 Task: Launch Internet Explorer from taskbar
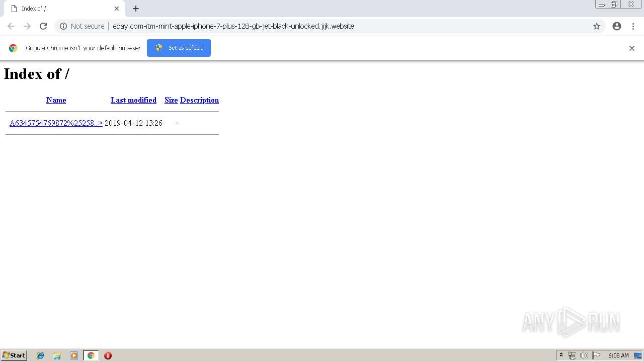click(x=40, y=355)
